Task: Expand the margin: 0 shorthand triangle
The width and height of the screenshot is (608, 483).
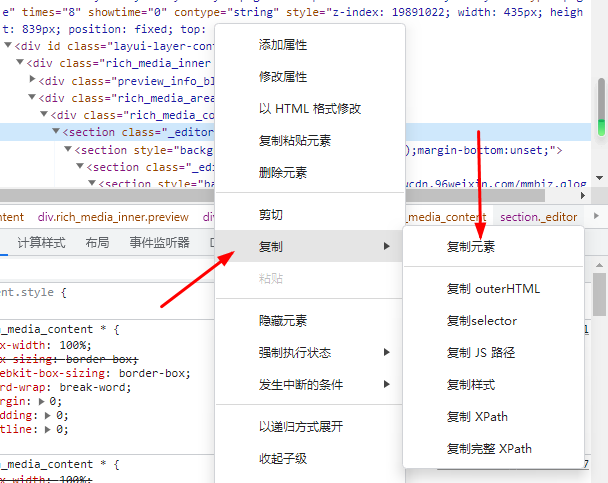Action: [x=41, y=401]
